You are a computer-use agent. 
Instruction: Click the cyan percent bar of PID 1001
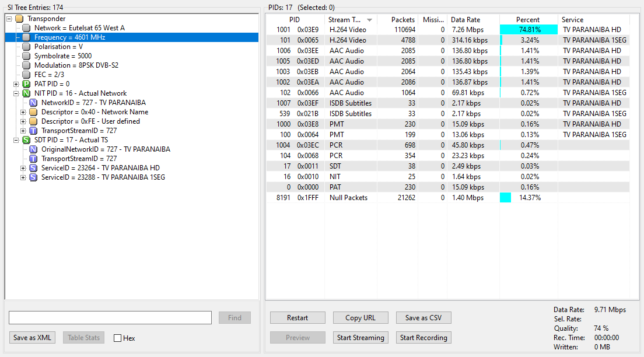[528, 30]
